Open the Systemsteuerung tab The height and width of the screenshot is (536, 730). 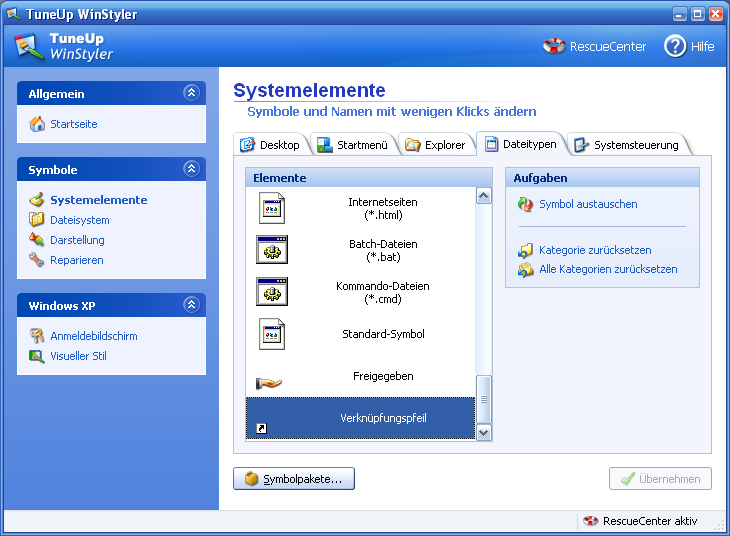click(x=627, y=145)
